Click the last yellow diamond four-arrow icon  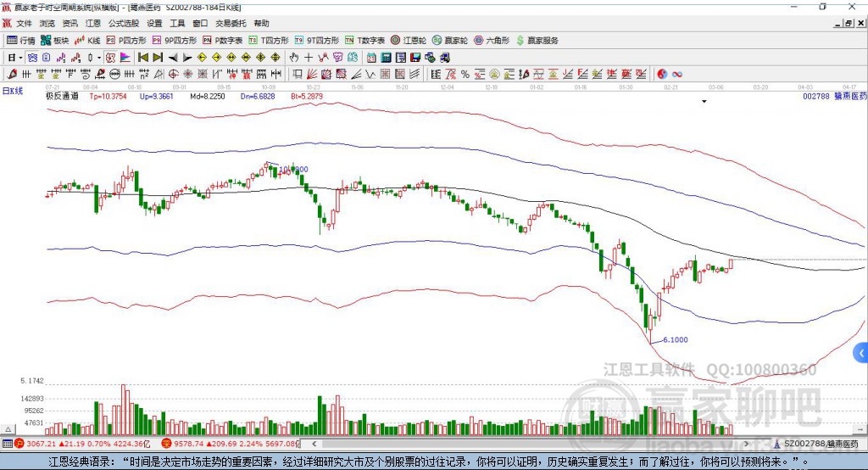point(275,58)
